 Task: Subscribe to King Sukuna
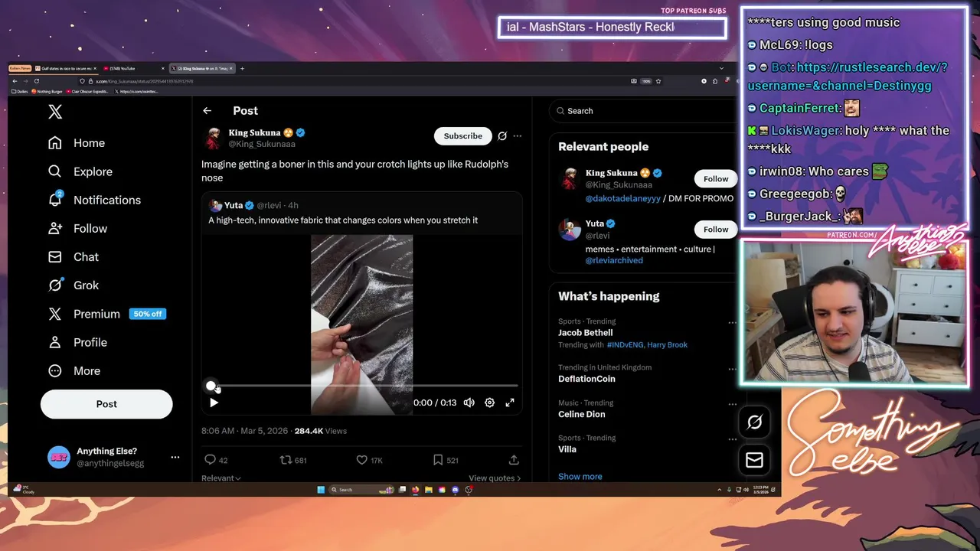coord(463,135)
